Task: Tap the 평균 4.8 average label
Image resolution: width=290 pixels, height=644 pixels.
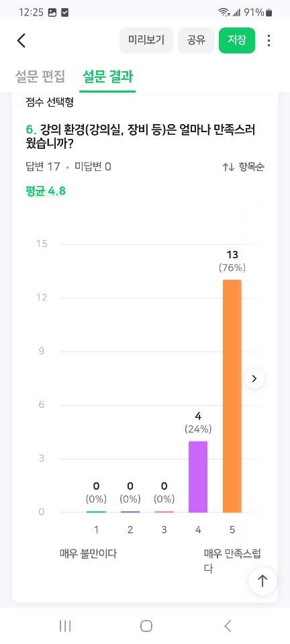Action: (46, 191)
